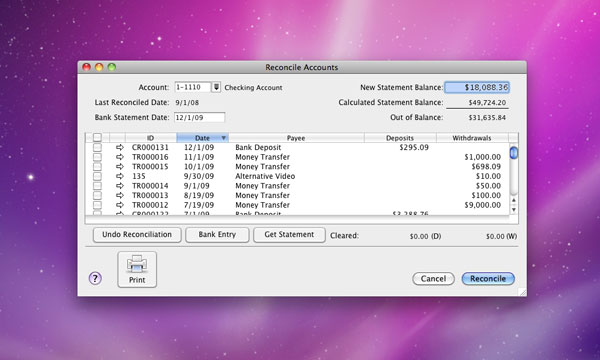Viewport: 600px width, 360px height.
Task: Open help with the question mark icon
Action: (x=95, y=278)
